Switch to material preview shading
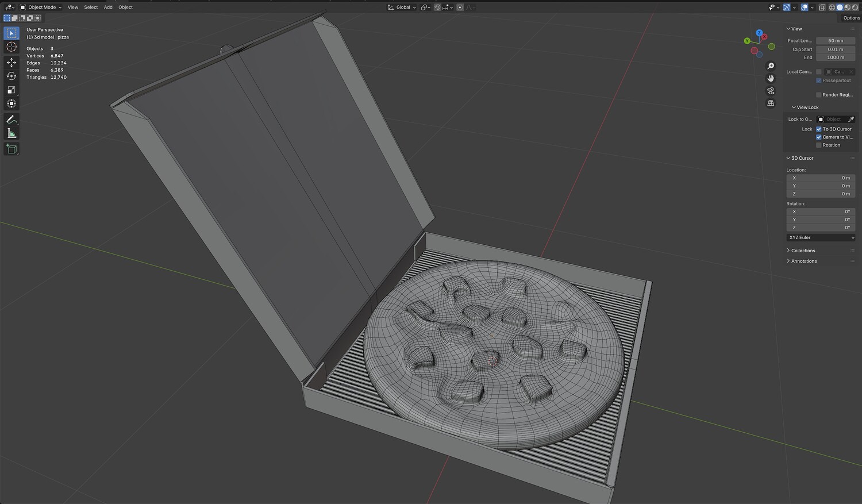862x504 pixels. [847, 7]
